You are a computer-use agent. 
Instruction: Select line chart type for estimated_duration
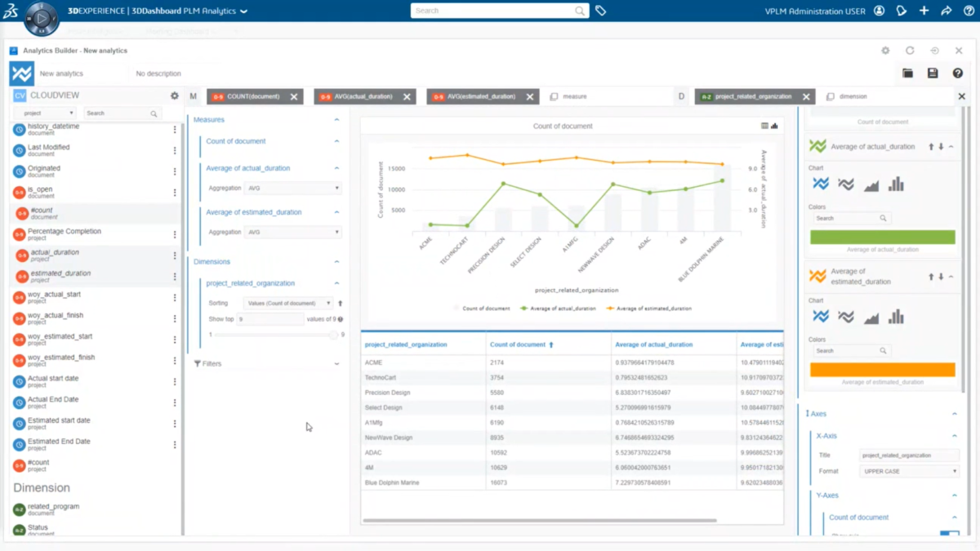pos(821,316)
